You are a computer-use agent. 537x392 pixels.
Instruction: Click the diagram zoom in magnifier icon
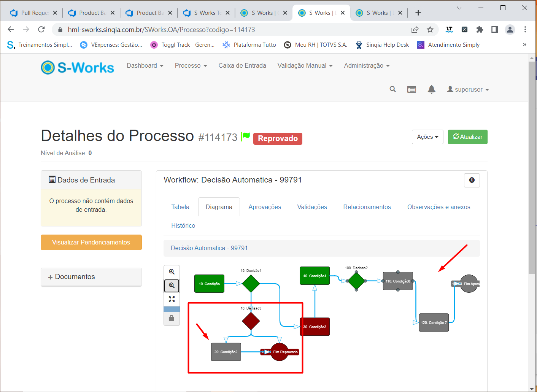point(172,272)
